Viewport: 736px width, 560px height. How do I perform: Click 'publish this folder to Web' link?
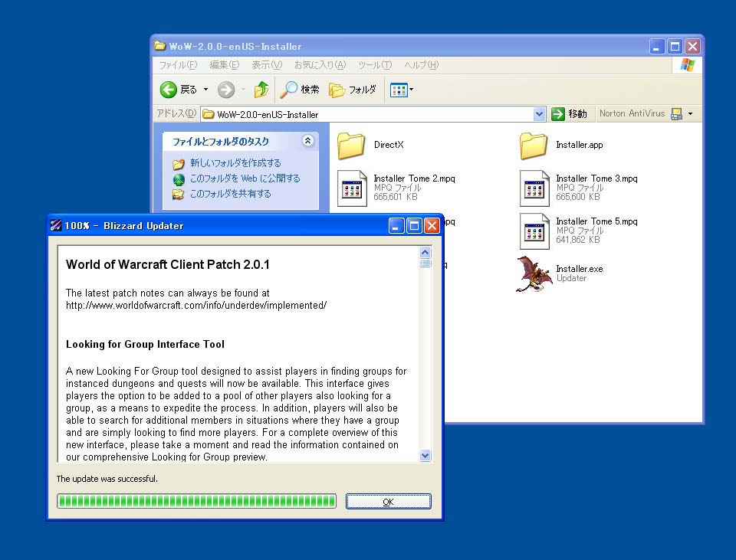coord(245,178)
